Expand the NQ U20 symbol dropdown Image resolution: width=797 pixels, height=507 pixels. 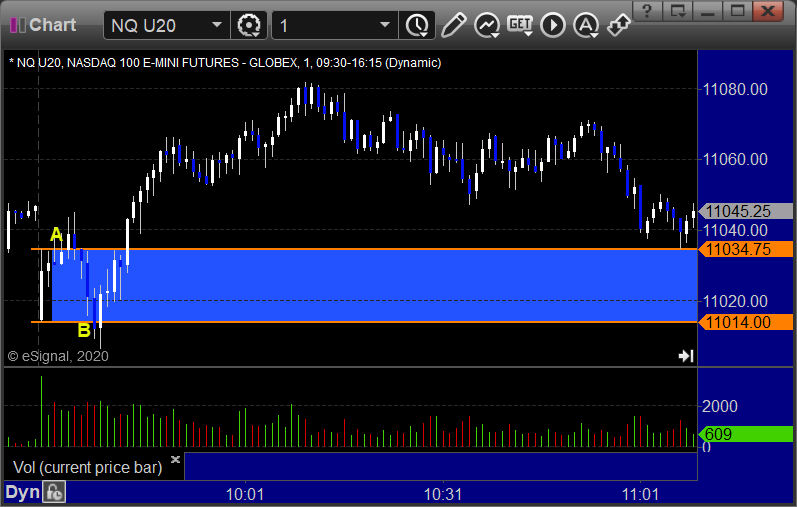click(217, 25)
